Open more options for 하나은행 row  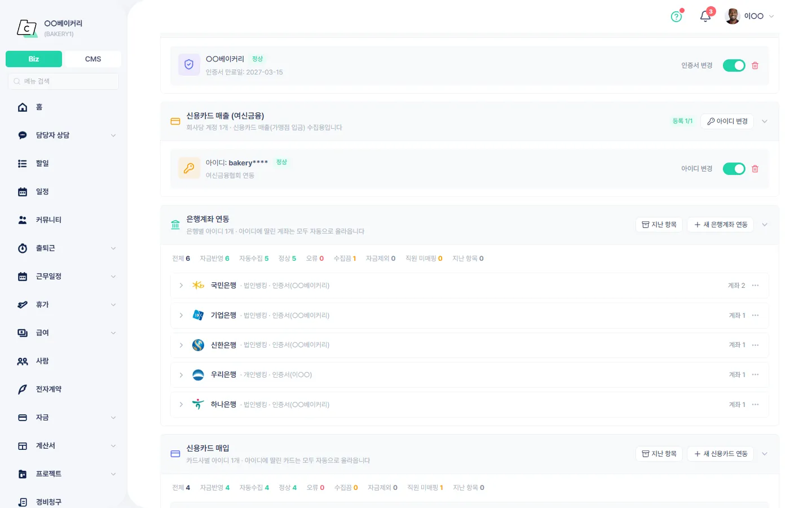[x=756, y=405]
